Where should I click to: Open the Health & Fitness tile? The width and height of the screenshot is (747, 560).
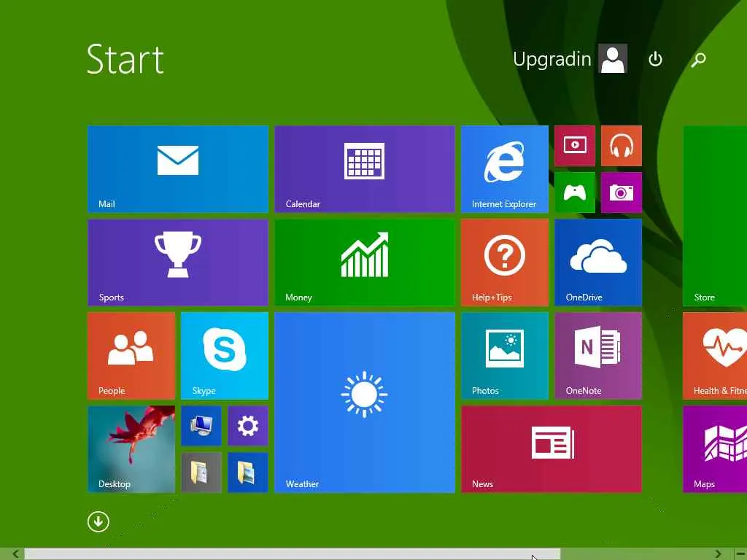pyautogui.click(x=715, y=356)
